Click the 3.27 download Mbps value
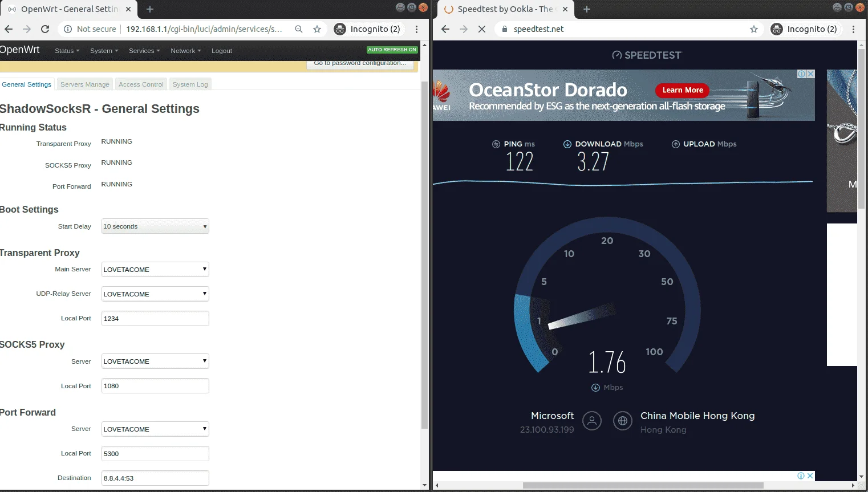This screenshot has height=492, width=868. pyautogui.click(x=593, y=162)
